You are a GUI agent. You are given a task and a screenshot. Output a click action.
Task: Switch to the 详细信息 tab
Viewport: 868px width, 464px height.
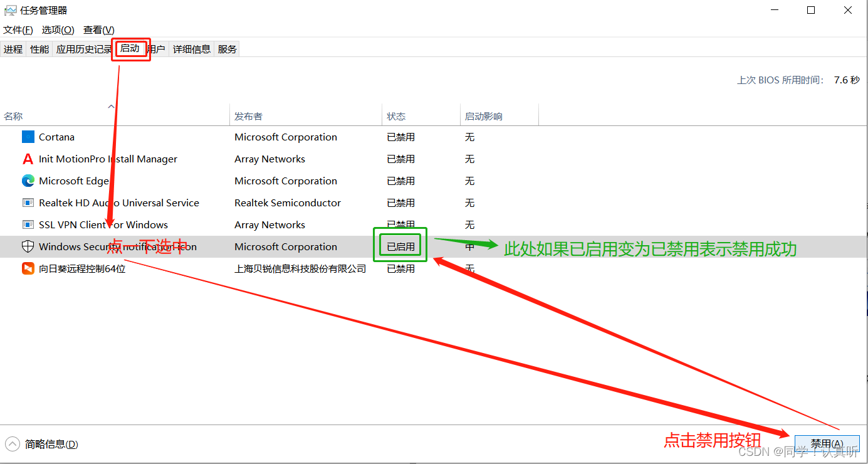pos(192,49)
